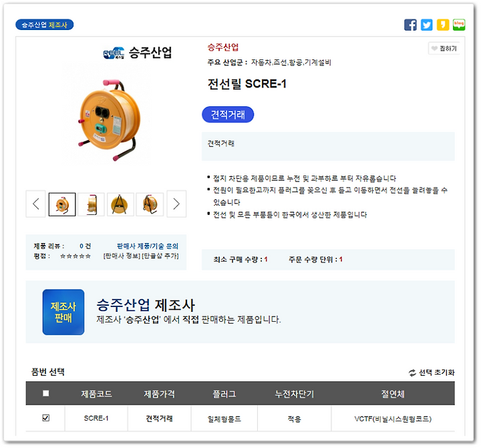
Task: Share the product on Facebook
Action: (x=410, y=25)
